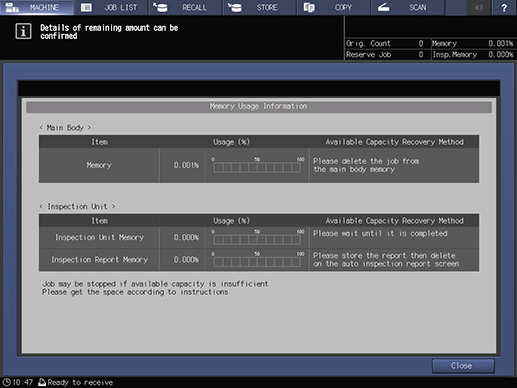
Task: Switch to the JOB LIST tab
Action: (111, 7)
